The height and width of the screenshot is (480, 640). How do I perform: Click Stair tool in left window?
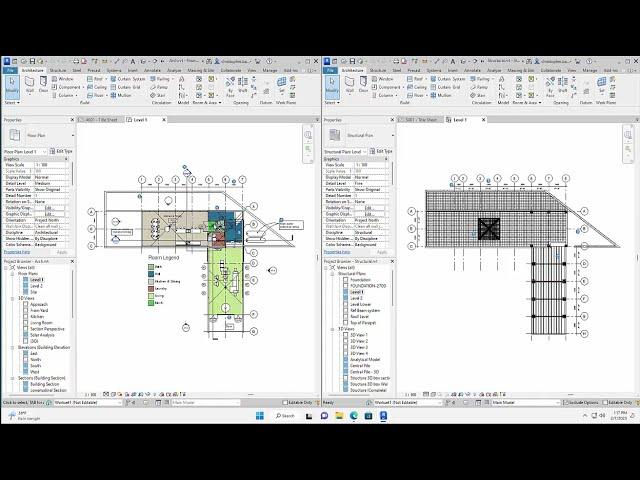pos(158,95)
